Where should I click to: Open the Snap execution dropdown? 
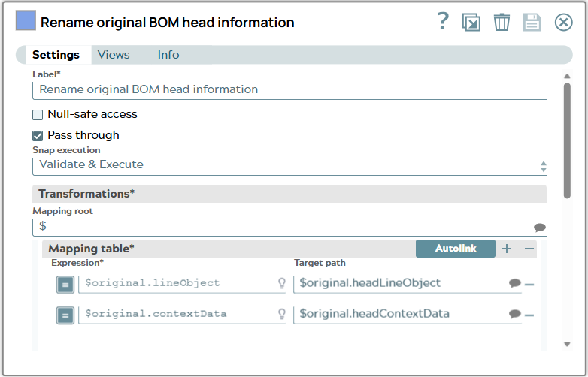coord(289,165)
